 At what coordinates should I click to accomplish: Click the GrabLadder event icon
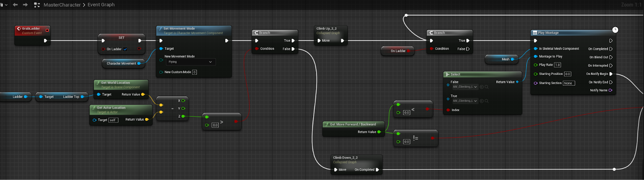point(19,29)
